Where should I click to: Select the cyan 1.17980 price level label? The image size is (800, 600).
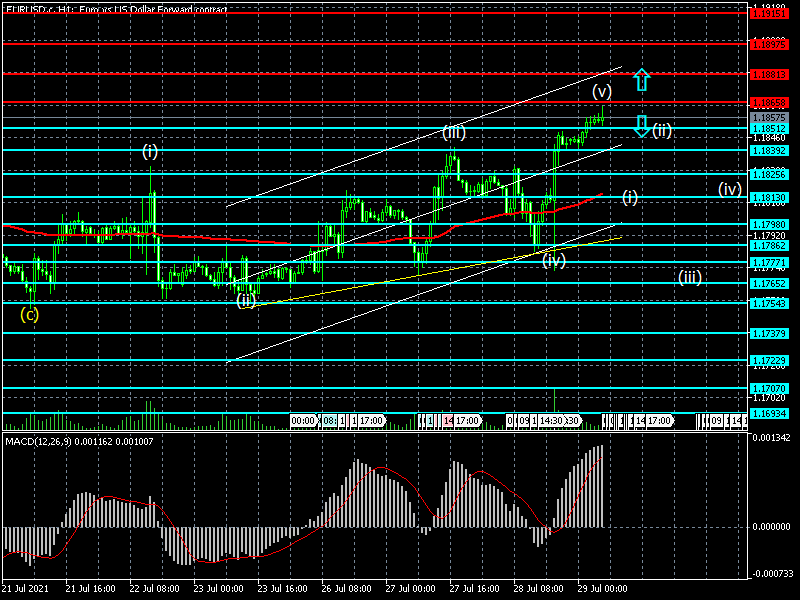pyautogui.click(x=769, y=224)
